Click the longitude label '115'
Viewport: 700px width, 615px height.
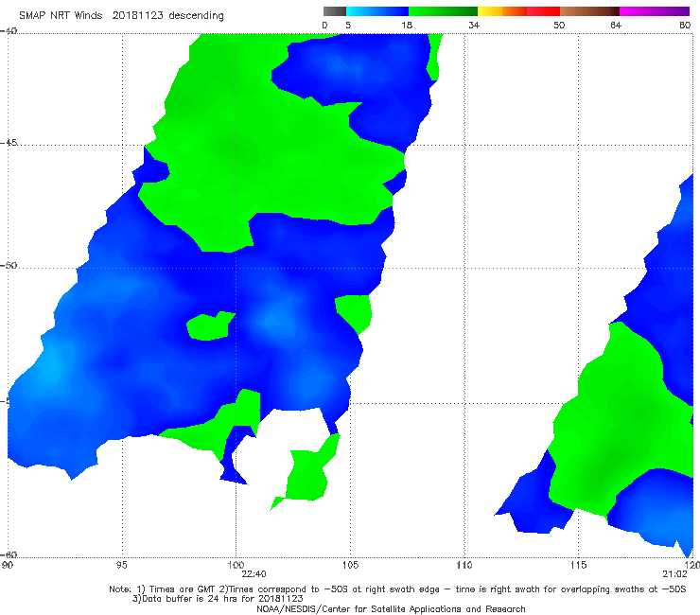578,565
